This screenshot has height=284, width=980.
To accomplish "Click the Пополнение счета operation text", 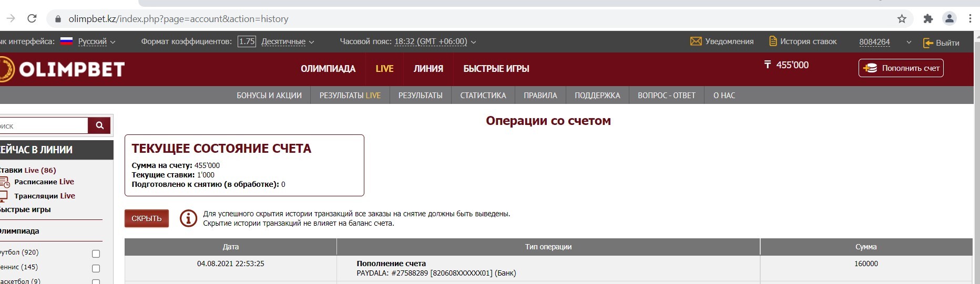I will [391, 264].
